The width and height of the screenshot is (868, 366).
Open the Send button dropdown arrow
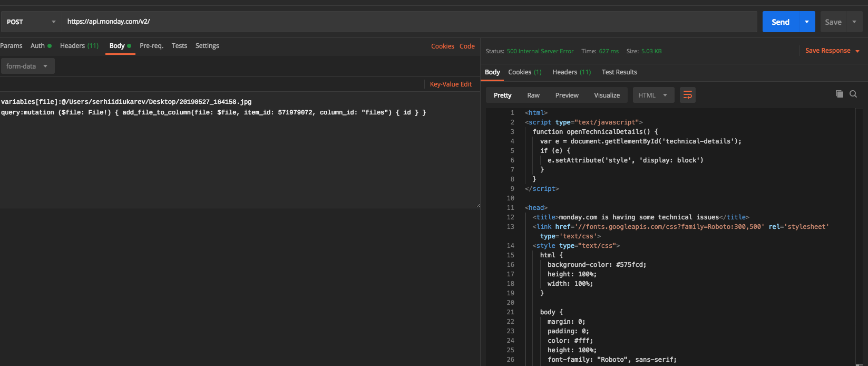(x=807, y=22)
